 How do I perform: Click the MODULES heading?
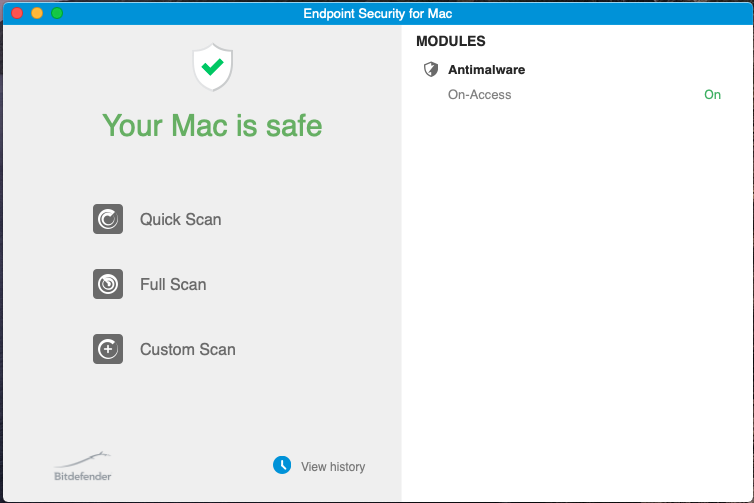(451, 42)
